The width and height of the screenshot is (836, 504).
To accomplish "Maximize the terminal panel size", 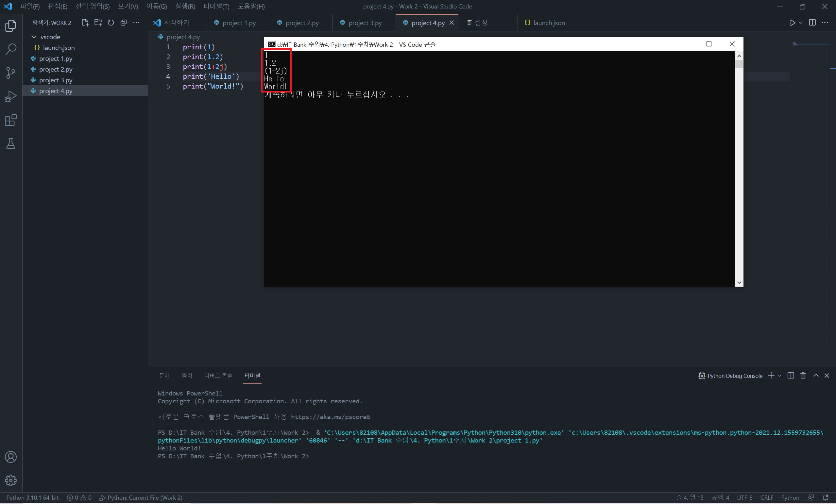I will [816, 376].
